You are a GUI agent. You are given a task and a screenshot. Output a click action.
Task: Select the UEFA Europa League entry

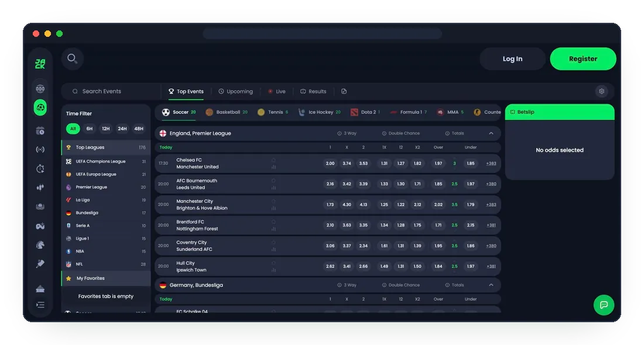[106, 174]
